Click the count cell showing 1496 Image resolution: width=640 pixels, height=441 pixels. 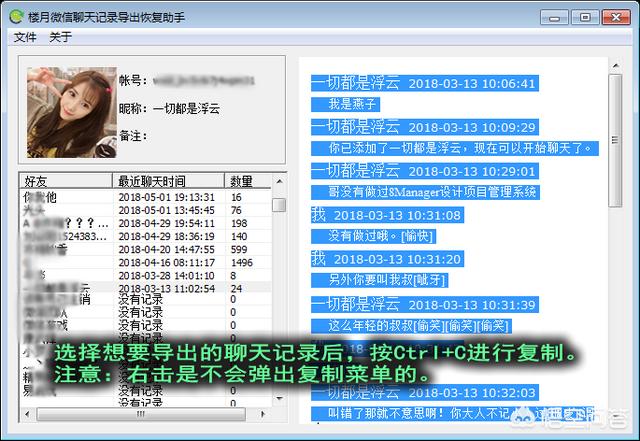point(242,263)
